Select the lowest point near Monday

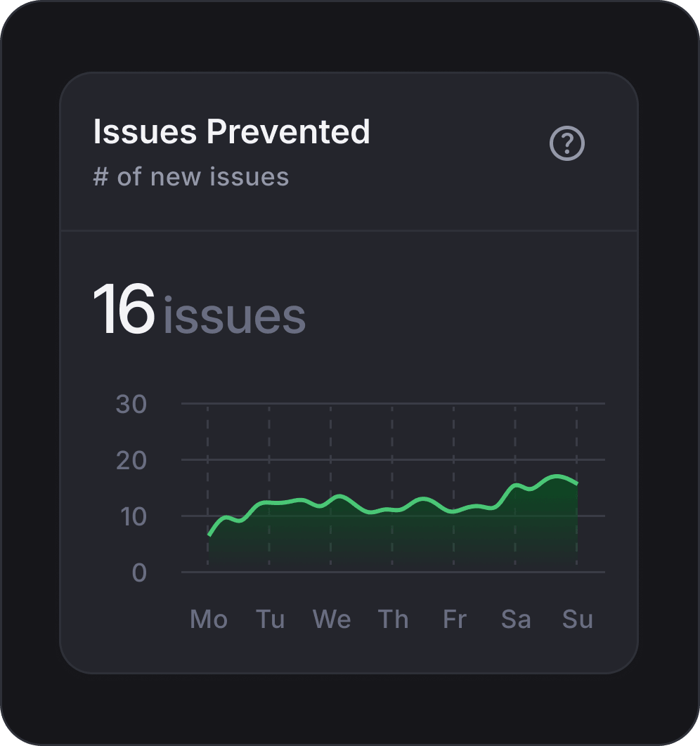[x=209, y=535]
